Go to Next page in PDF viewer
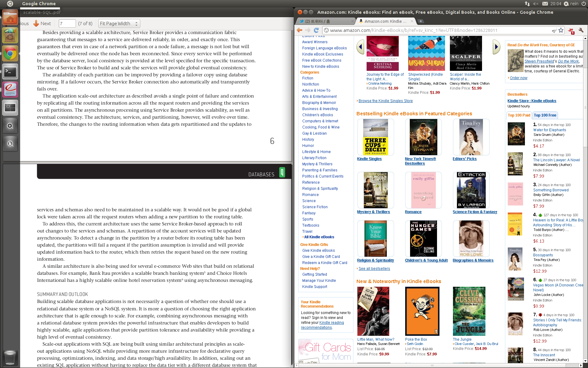 (42, 24)
